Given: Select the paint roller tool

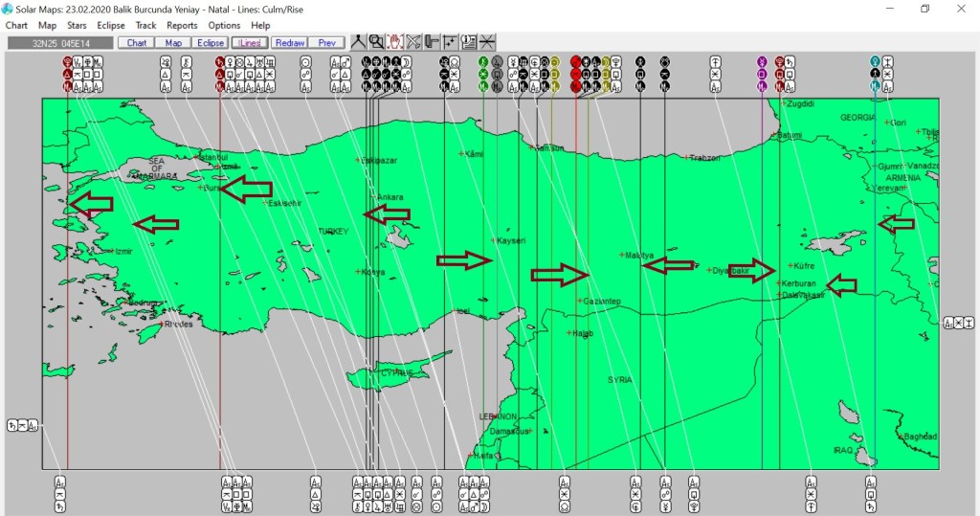Looking at the screenshot, I should point(432,42).
